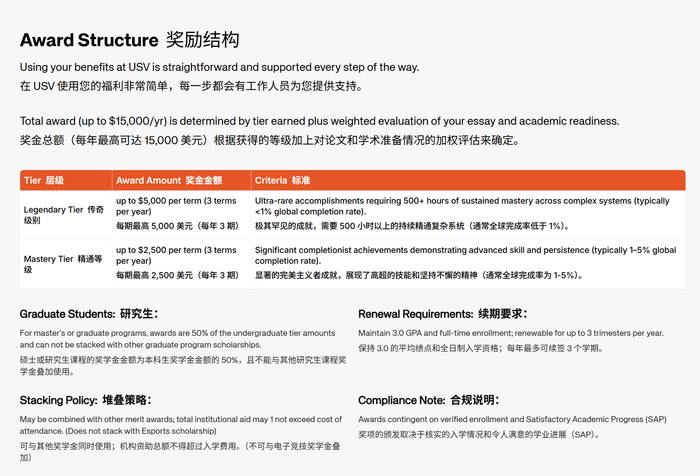The image size is (700, 476).
Task: Click the Chinese line 奖项的颁发取决于核实的入学情况
Action: [479, 434]
